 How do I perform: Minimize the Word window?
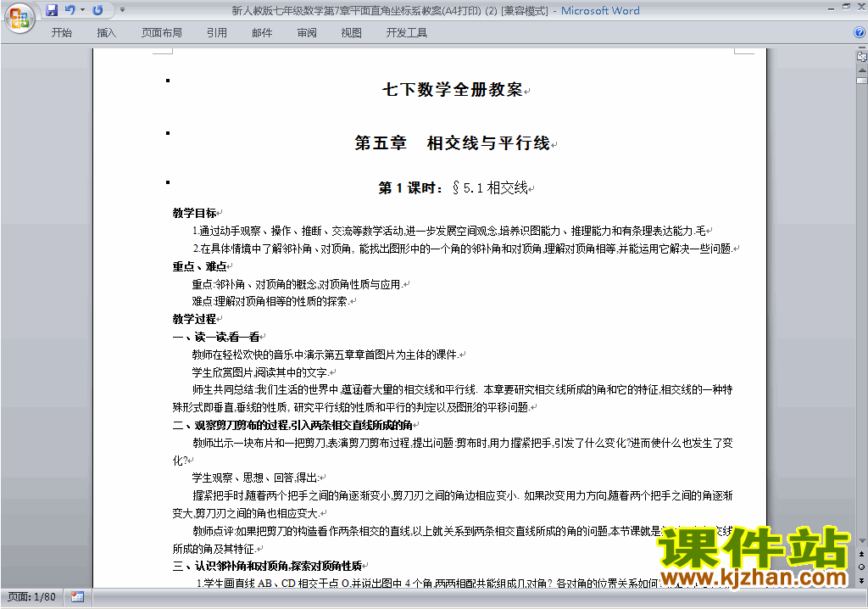[x=831, y=8]
